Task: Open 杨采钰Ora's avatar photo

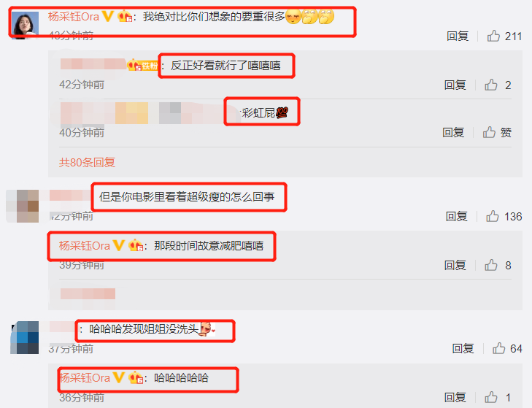Action: point(25,26)
